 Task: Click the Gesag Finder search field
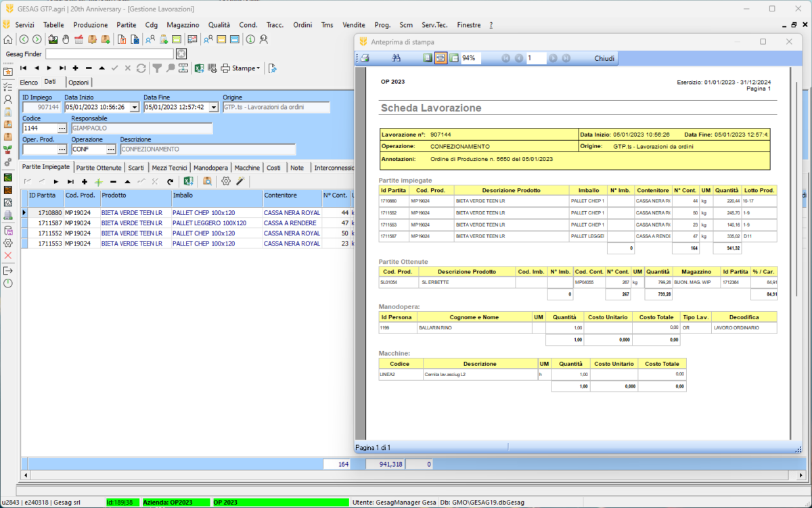[x=110, y=53]
